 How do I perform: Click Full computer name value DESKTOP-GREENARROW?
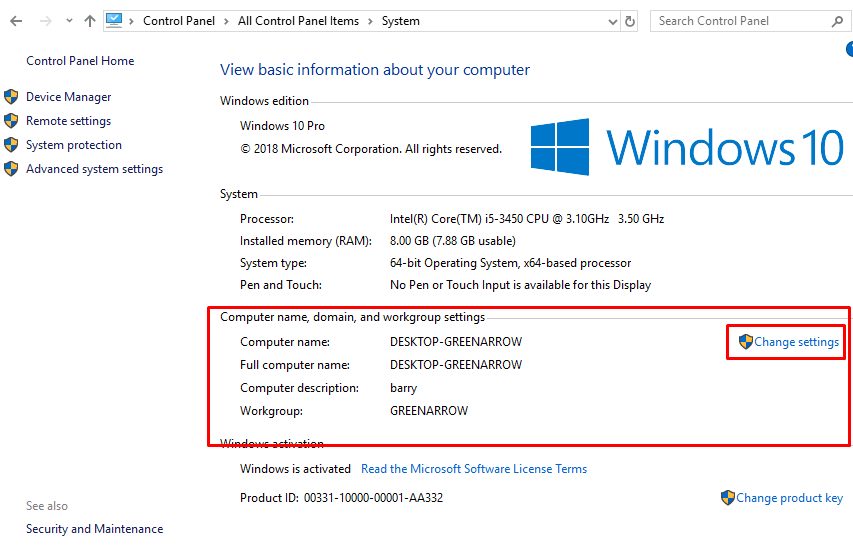(x=456, y=365)
